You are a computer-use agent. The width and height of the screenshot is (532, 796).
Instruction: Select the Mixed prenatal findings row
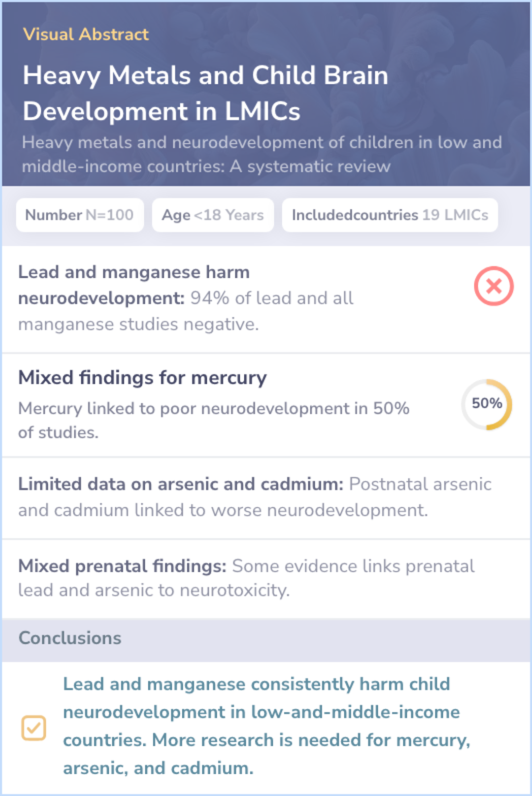tap(266, 579)
